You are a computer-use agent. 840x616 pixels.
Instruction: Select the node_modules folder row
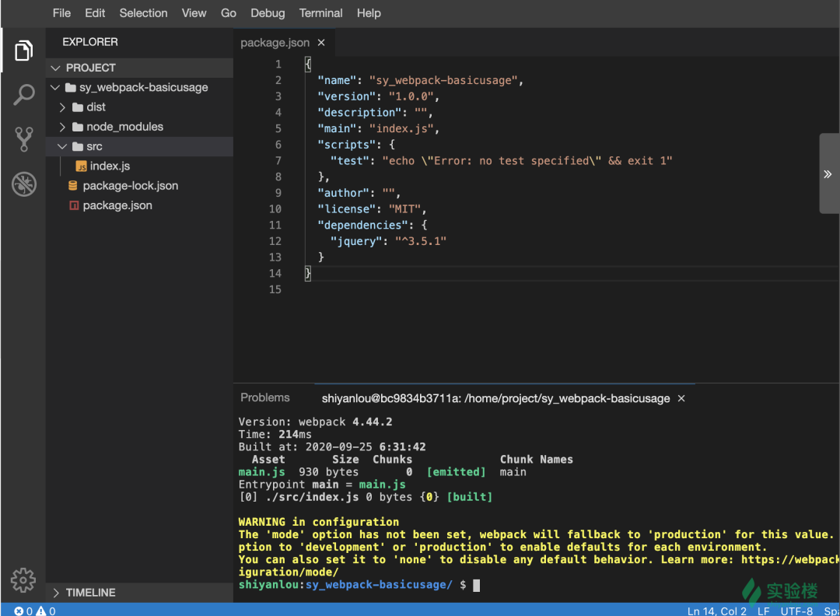pyautogui.click(x=139, y=127)
